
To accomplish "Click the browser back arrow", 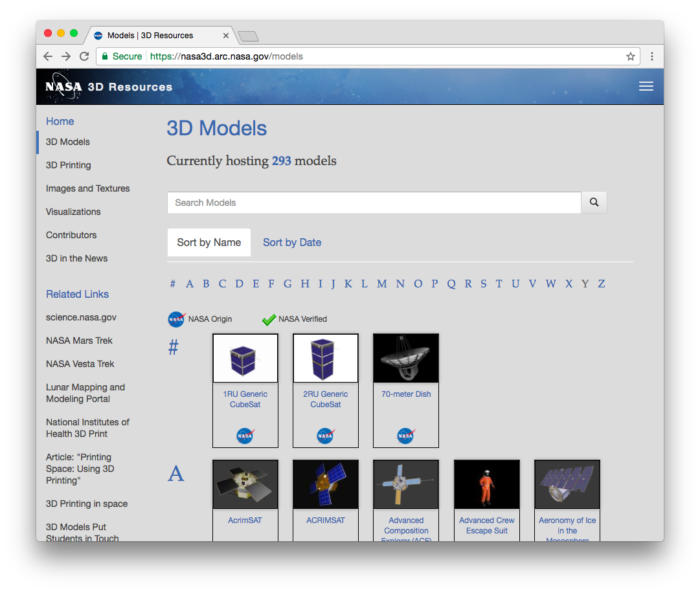I will pos(48,56).
